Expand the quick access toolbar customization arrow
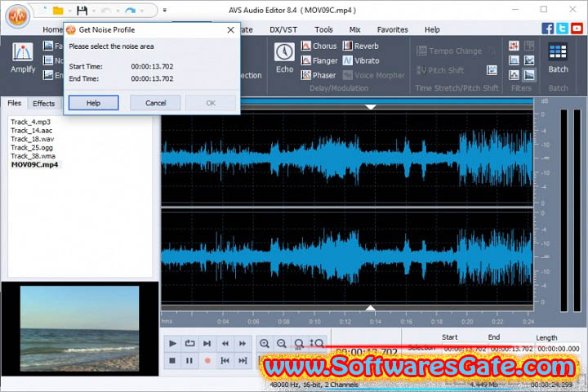The height and width of the screenshot is (392, 588). pos(165,11)
